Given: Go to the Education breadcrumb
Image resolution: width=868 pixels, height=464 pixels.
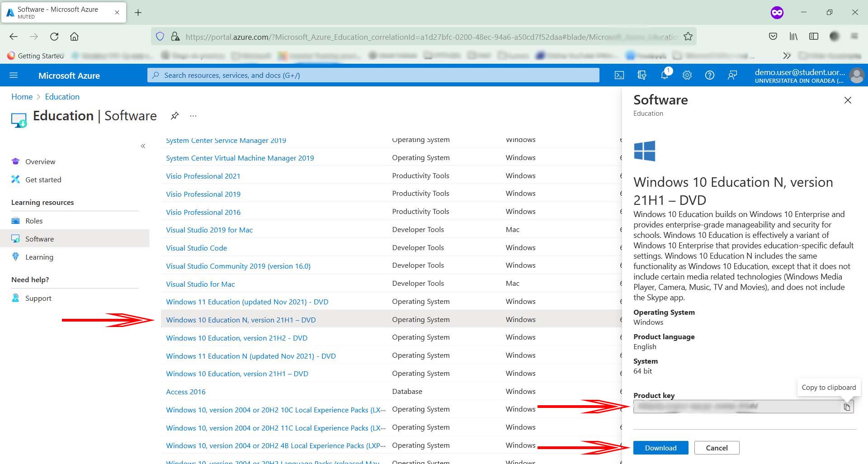Looking at the screenshot, I should click(62, 97).
